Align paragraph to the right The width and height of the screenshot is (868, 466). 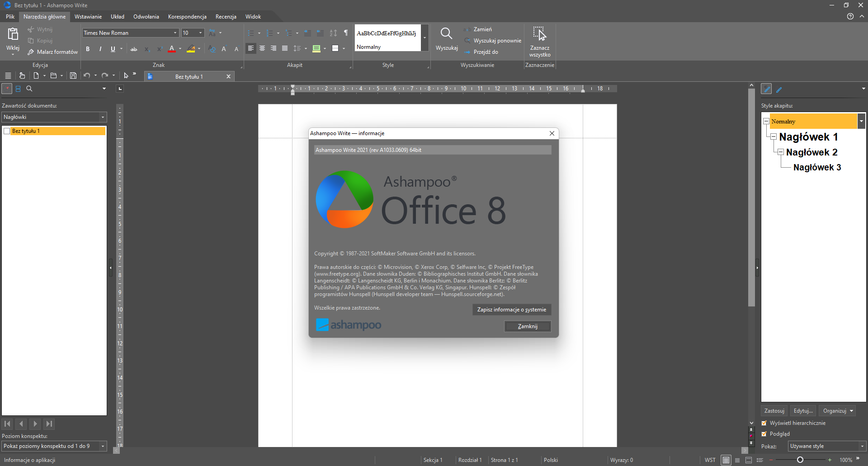click(274, 48)
